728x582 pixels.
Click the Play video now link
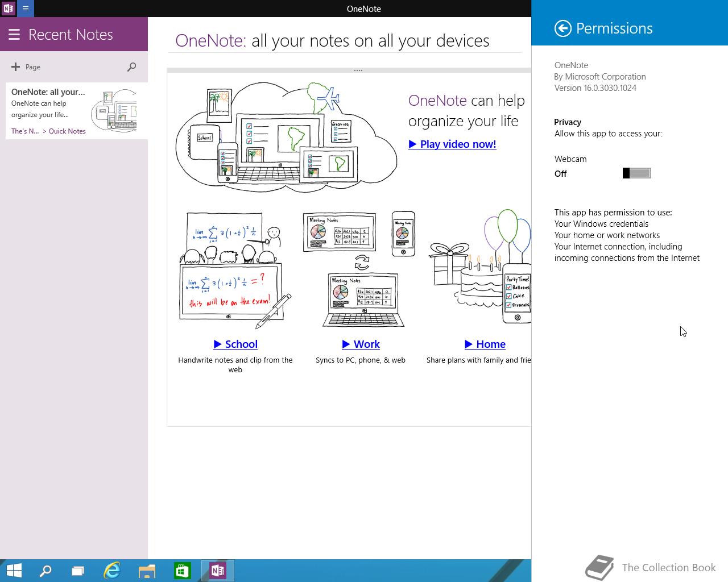point(452,144)
